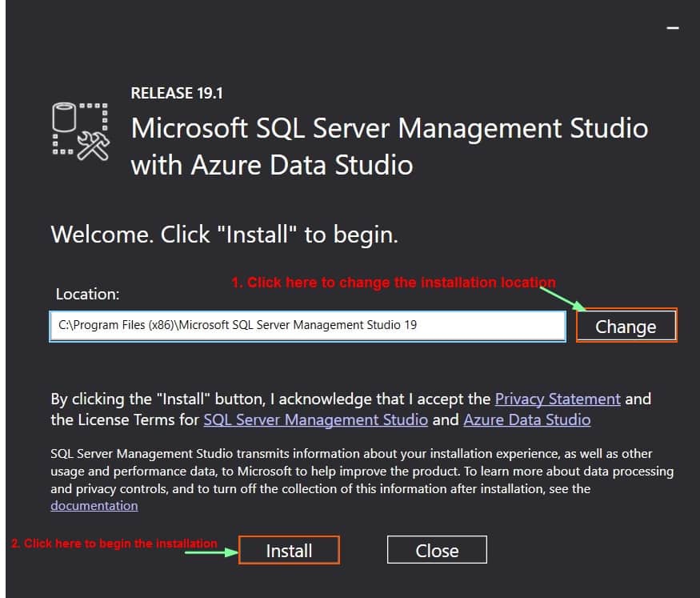Click the Location path input field

307,326
